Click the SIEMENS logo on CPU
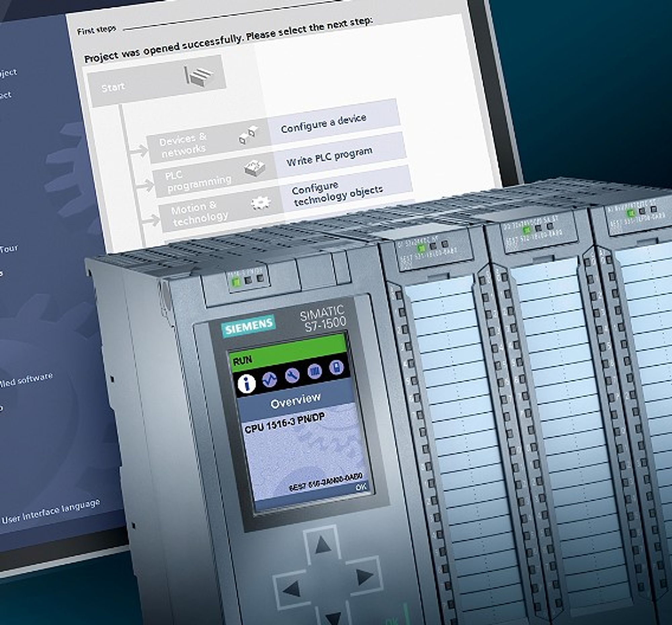The image size is (672, 625). click(x=249, y=326)
